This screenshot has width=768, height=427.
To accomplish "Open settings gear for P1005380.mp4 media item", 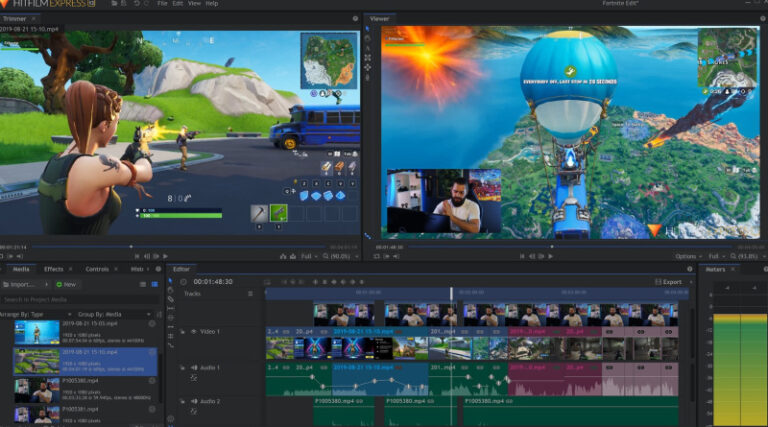I will pos(152,380).
